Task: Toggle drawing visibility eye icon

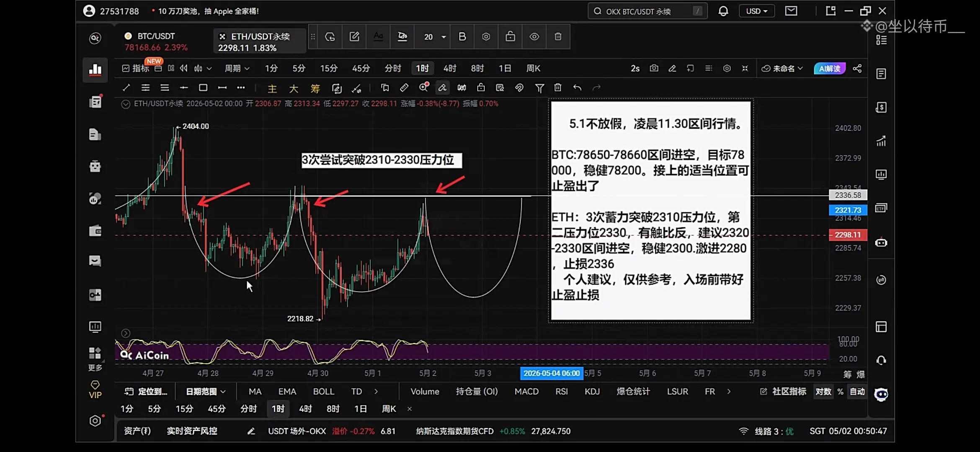Action: [534, 37]
